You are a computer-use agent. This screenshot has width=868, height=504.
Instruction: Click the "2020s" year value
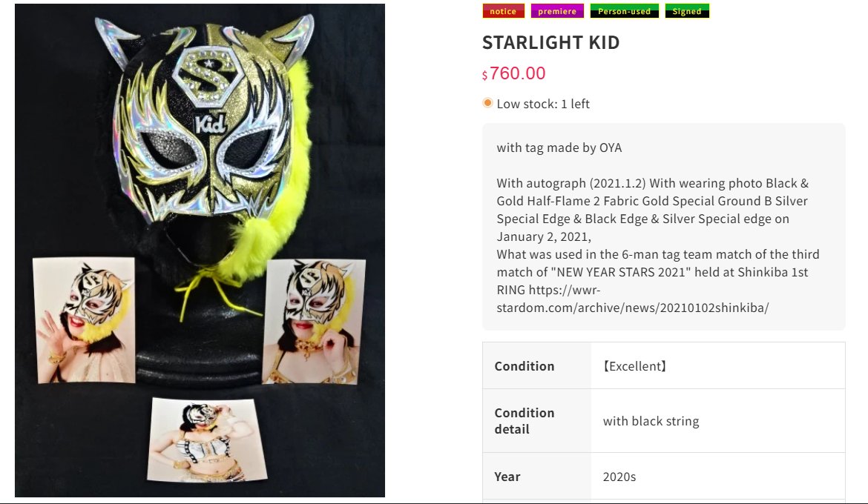(x=619, y=477)
